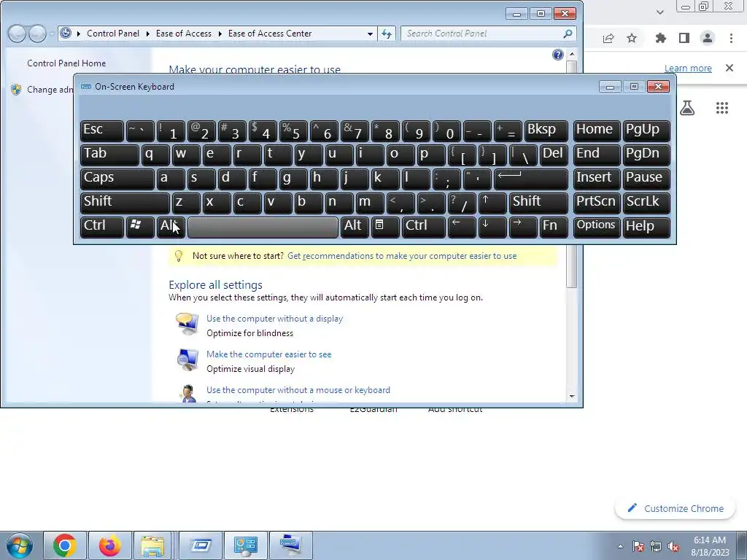Show hidden tray icons arrow
Image resolution: width=747 pixels, height=560 pixels.
620,547
